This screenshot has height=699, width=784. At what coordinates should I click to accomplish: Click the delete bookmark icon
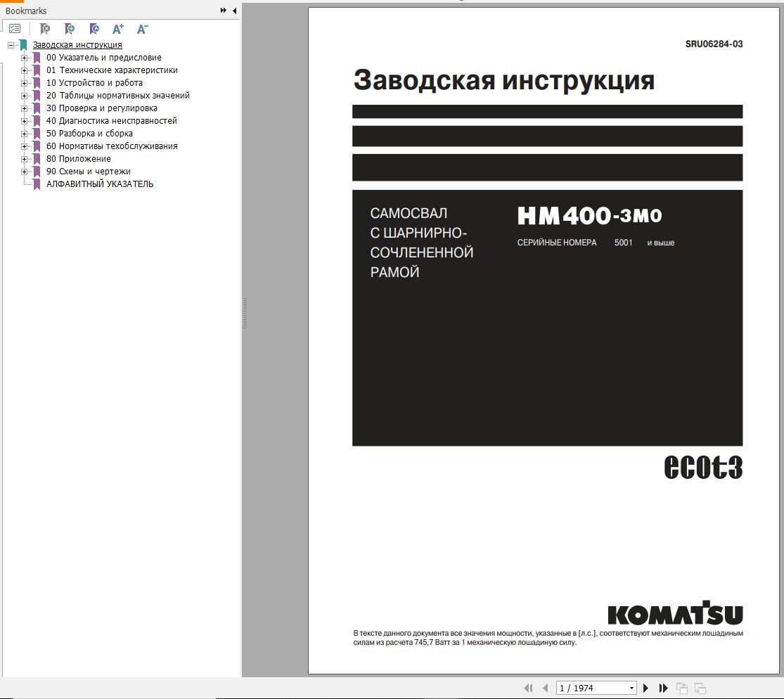[45, 29]
